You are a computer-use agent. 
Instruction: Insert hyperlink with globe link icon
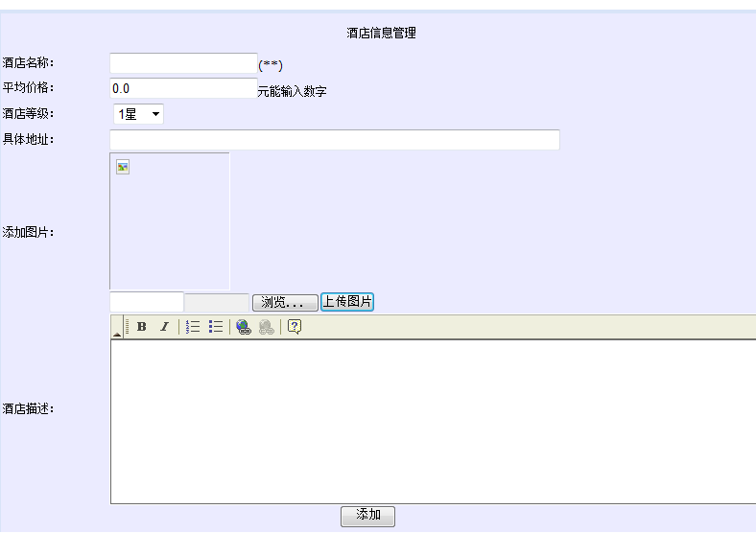click(x=244, y=327)
